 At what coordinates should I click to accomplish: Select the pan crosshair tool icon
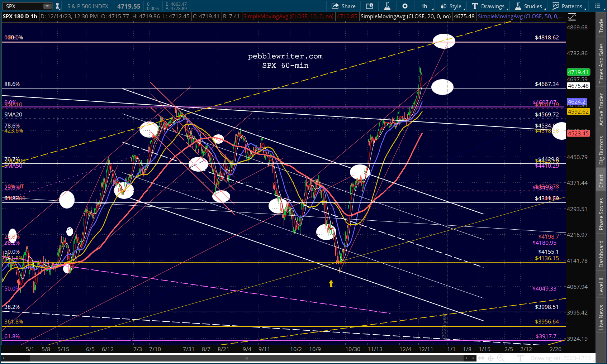[x=491, y=358]
